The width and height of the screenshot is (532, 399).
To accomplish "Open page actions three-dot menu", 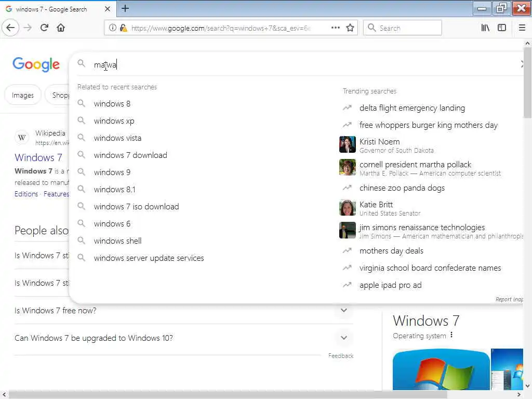I will click(x=335, y=28).
